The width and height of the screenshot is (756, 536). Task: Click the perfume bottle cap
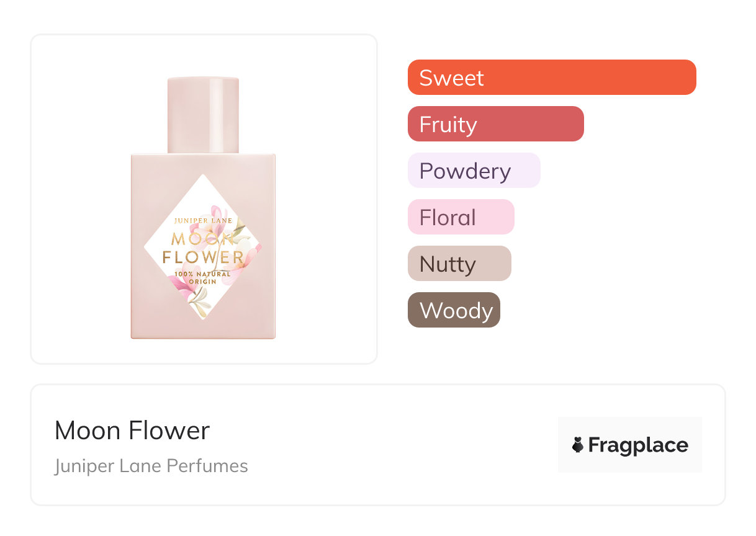(203, 114)
